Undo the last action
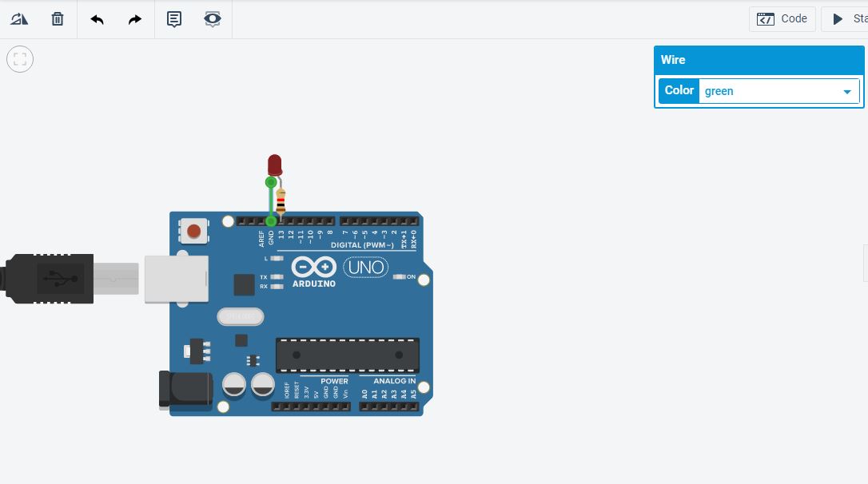 pos(97,19)
